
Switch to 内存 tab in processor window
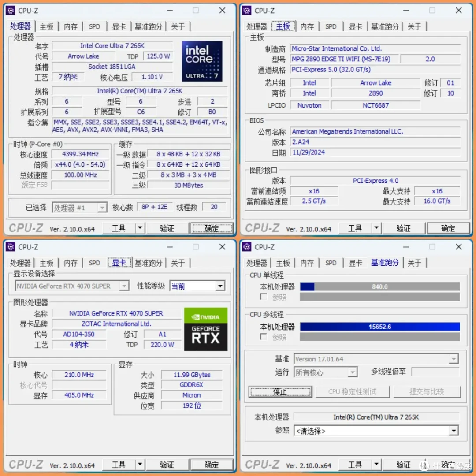click(x=71, y=27)
